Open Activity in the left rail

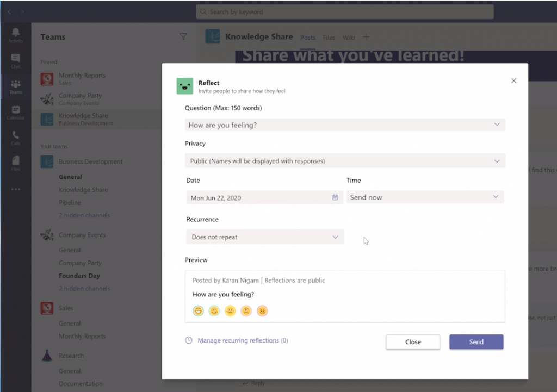point(16,35)
